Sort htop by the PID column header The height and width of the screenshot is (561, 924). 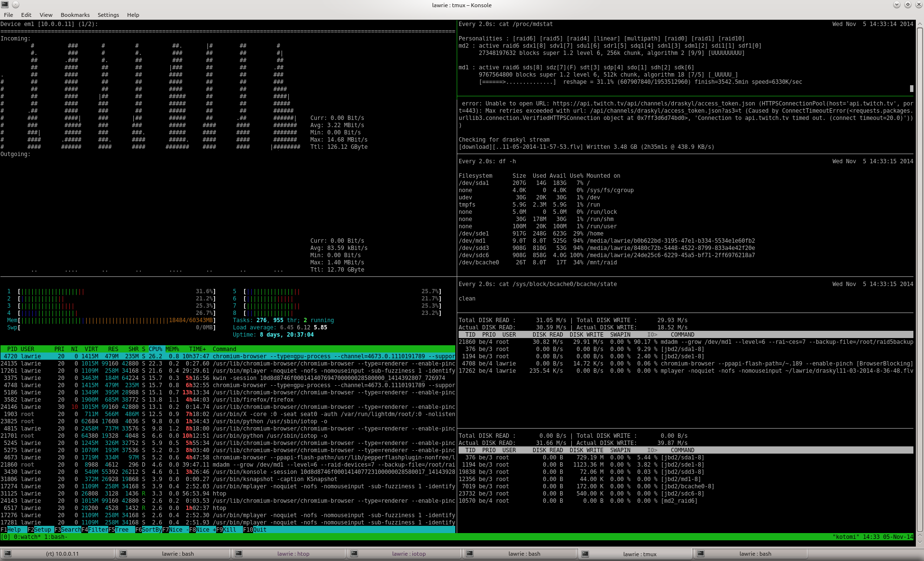tap(12, 349)
